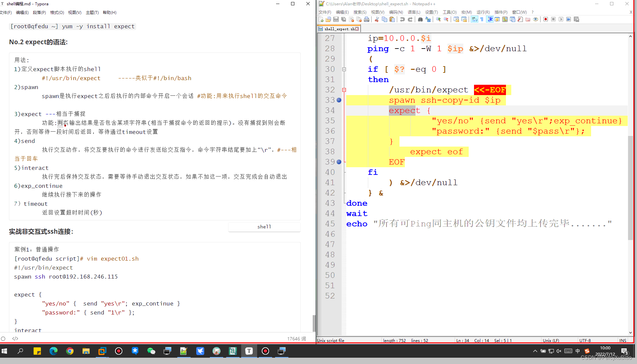
Task: Toggle word wrap in Notepad++
Action: coord(474,19)
